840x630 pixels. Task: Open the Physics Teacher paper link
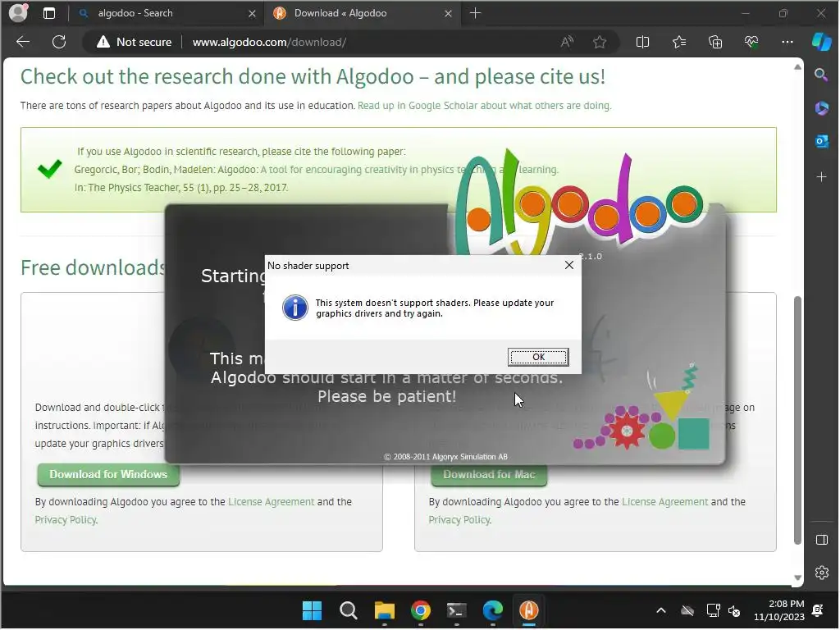click(409, 169)
